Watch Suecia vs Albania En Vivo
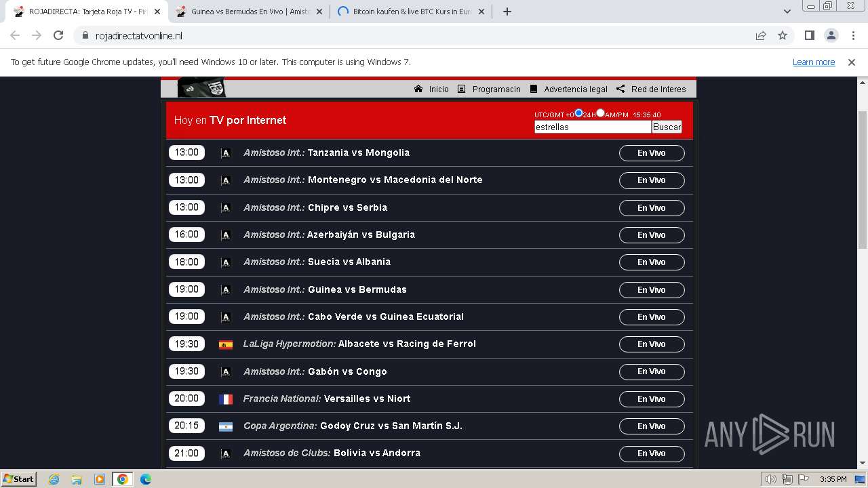Screen dimensions: 868x488 [x=652, y=262]
